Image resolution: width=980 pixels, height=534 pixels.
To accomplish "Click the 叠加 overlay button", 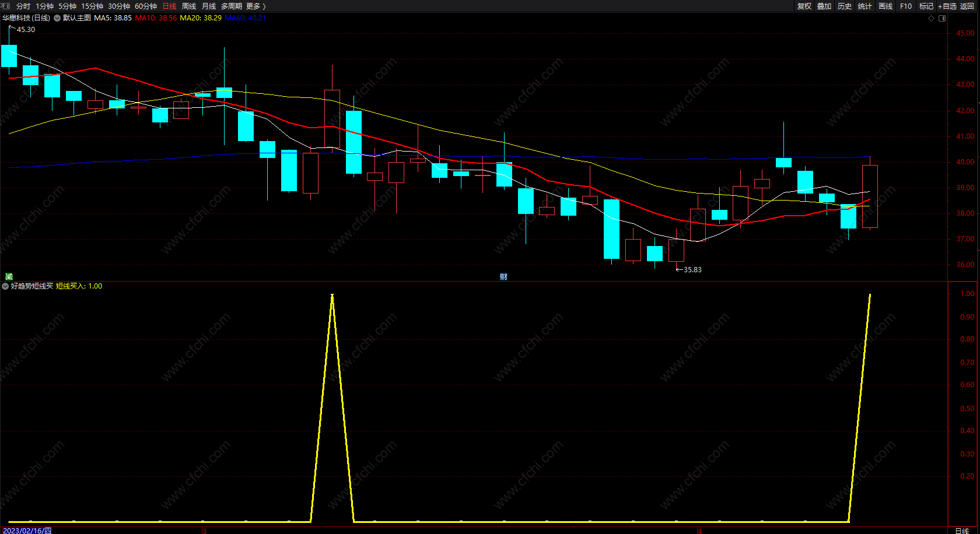I will 824,6.
